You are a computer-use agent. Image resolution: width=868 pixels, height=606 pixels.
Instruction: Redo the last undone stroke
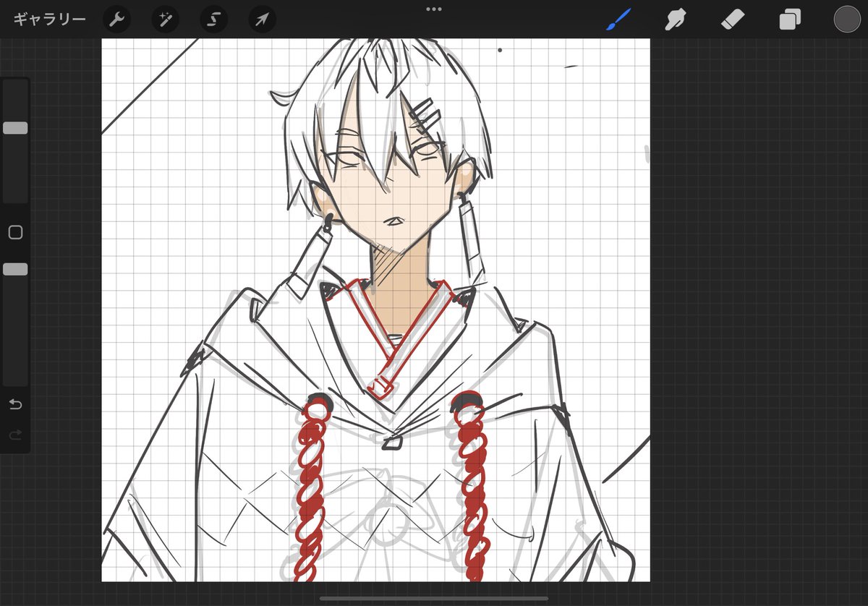point(15,435)
